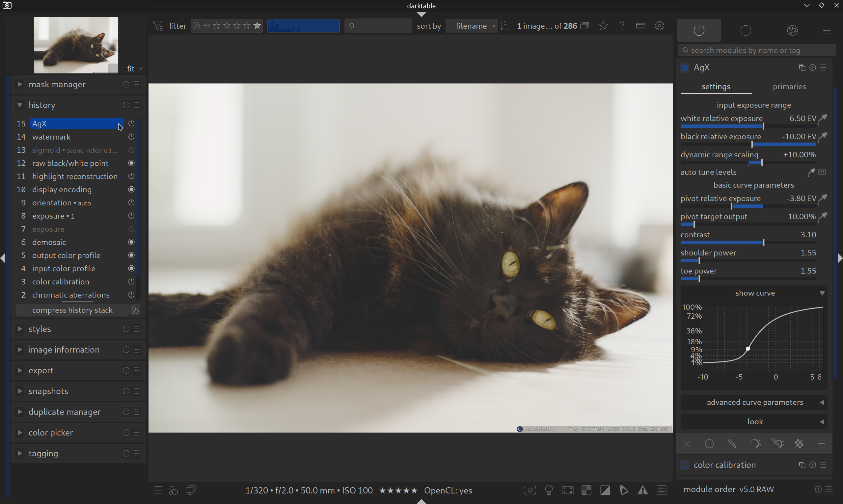Click the white relative exposure picker icon
Viewport: 843px width, 504px height.
(x=823, y=118)
